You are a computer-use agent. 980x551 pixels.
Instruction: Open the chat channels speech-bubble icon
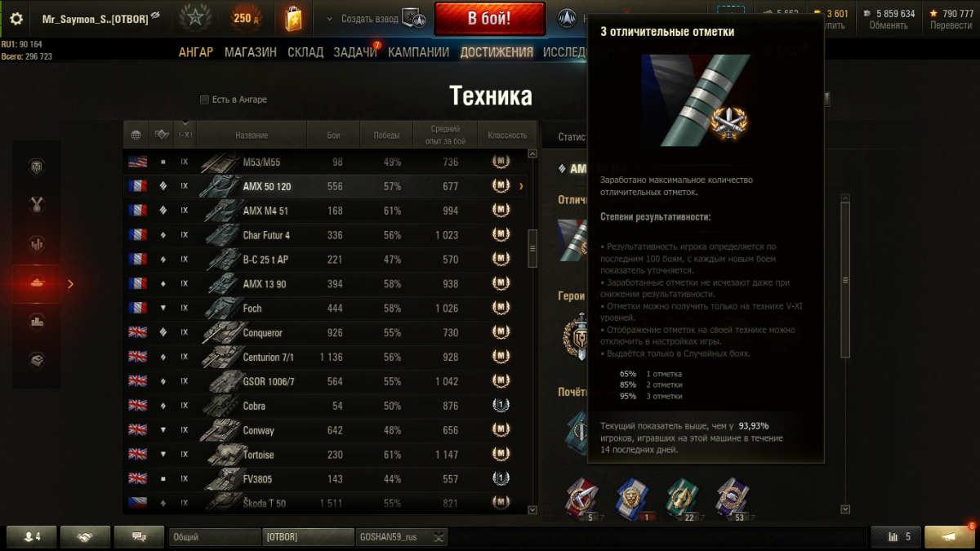139,536
